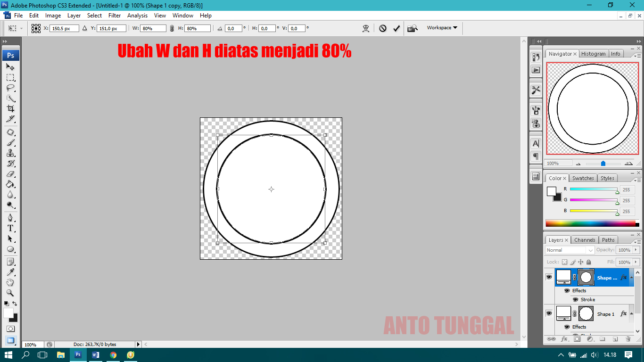Open the Workspace dropdown

tap(442, 28)
